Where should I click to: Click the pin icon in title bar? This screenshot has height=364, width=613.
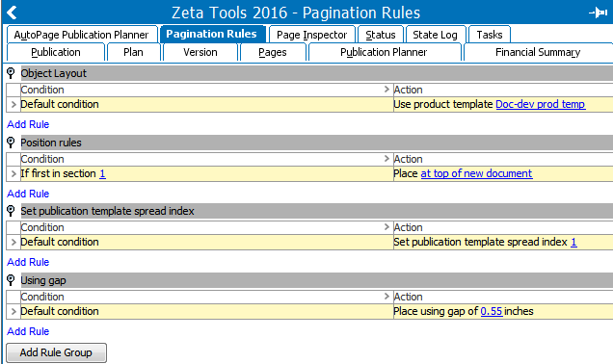599,13
